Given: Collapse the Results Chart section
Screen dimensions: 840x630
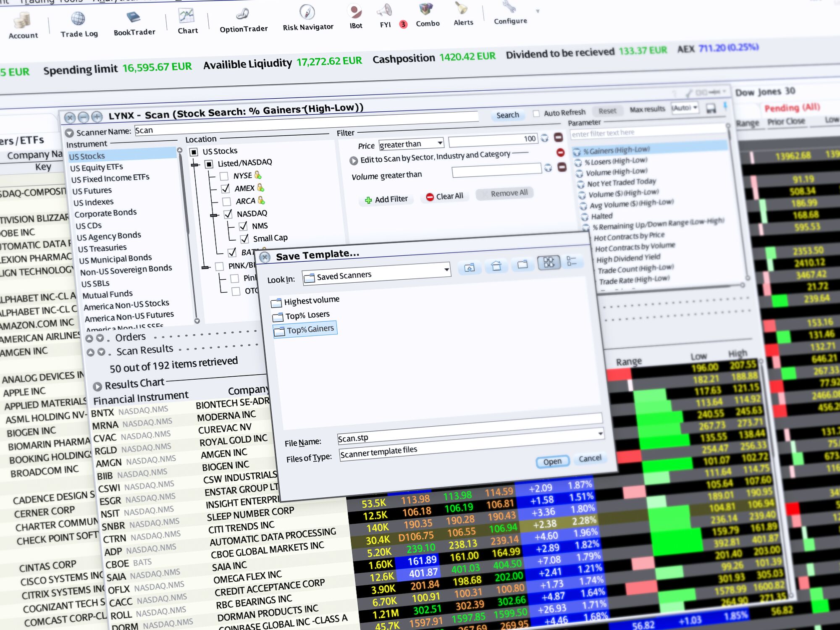Looking at the screenshot, I should [x=97, y=386].
